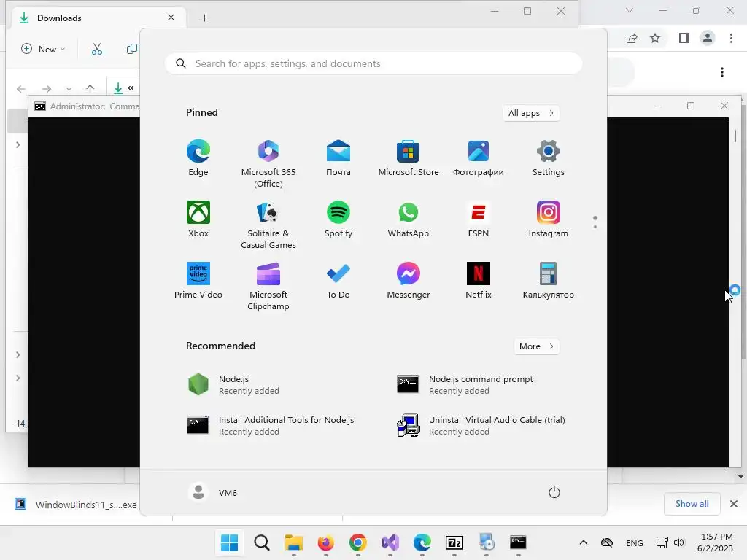Bookmark this page with Chrome star icon

coord(655,38)
